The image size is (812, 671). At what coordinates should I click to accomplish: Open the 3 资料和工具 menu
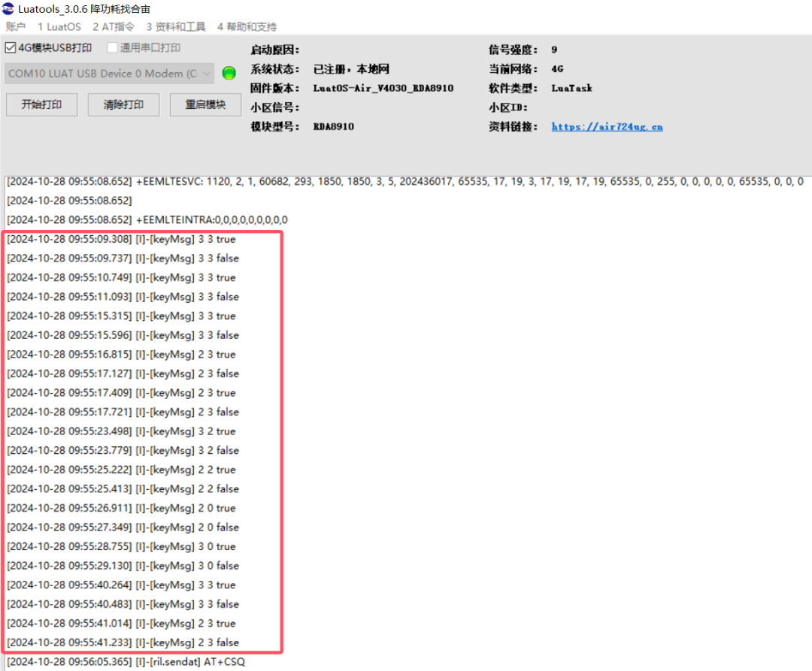click(x=175, y=27)
